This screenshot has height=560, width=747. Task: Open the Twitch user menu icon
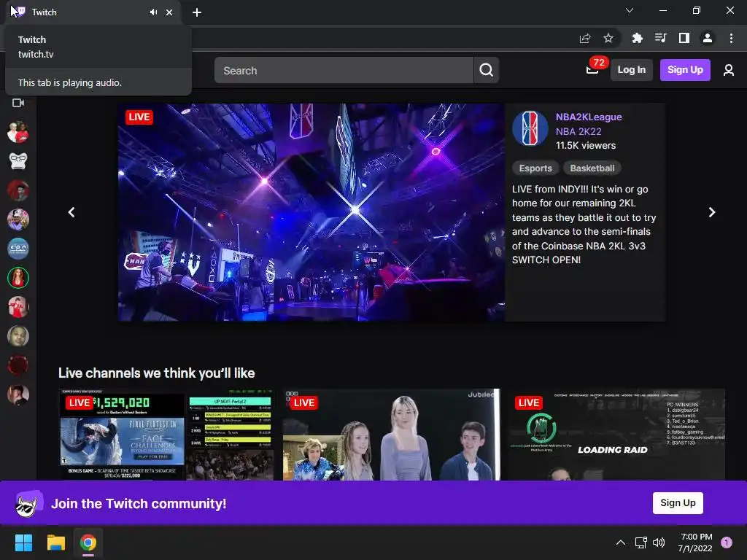[729, 71]
